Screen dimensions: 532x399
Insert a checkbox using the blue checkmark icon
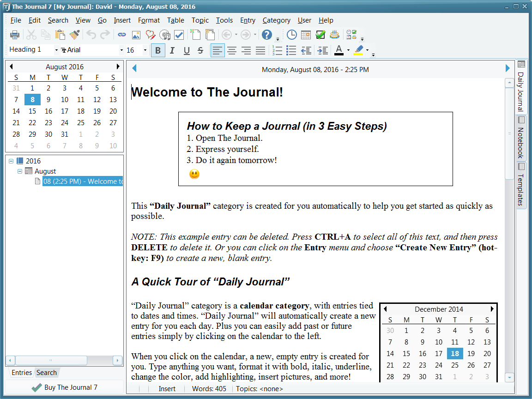pyautogui.click(x=180, y=35)
